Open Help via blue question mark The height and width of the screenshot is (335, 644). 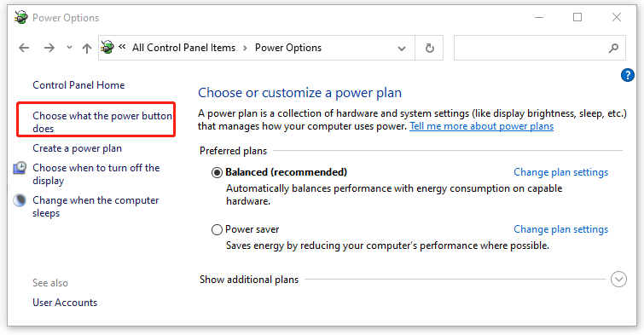tap(627, 75)
